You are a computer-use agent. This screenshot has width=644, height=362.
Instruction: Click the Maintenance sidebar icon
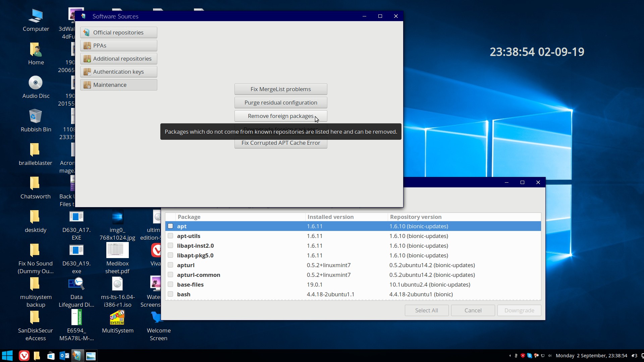87,85
